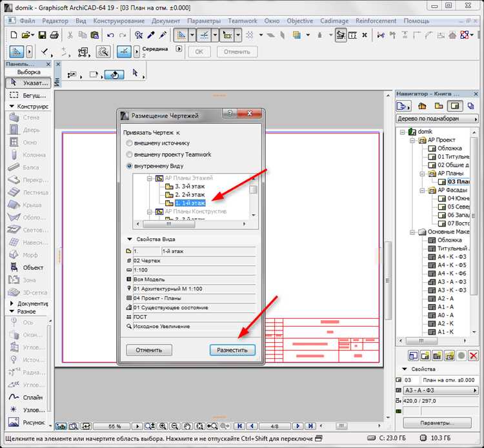Select the Marquee (Бегущая рамка) tool
This screenshot has width=484, height=448.
coord(28,96)
